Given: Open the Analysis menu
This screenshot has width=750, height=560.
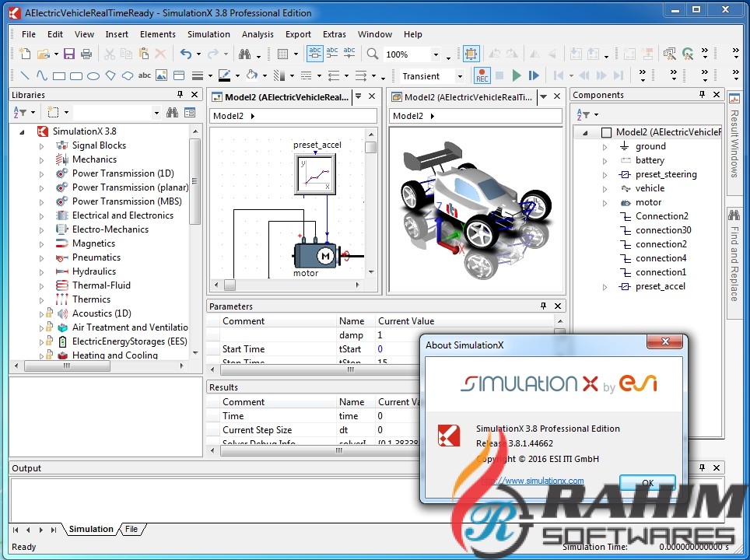Looking at the screenshot, I should point(258,34).
